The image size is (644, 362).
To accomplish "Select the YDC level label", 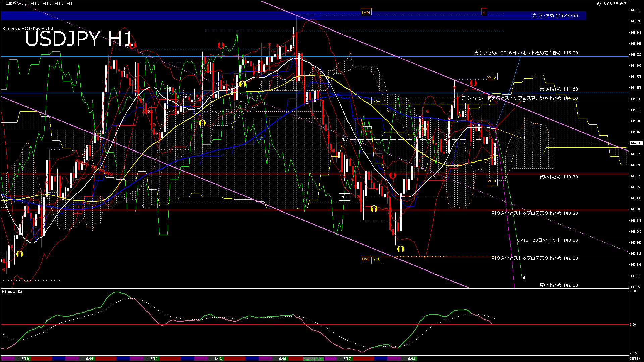I will coord(344,139).
